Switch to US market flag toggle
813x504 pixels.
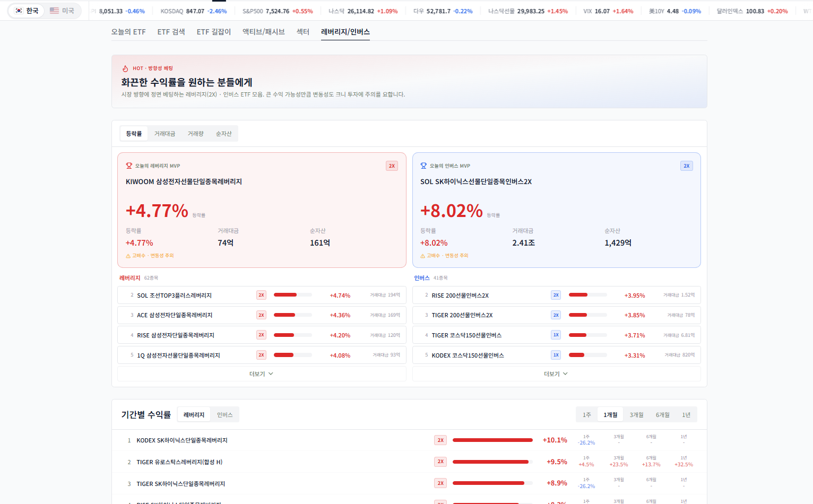point(62,11)
